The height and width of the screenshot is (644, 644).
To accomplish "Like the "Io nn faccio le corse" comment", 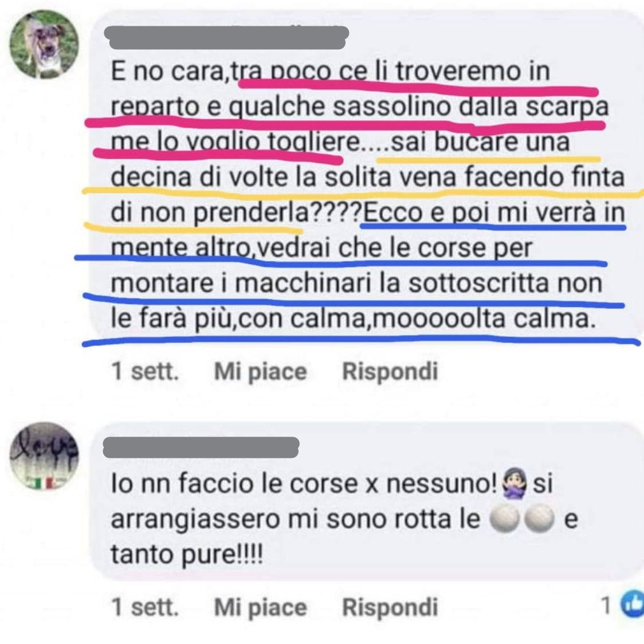I will pos(260,607).
